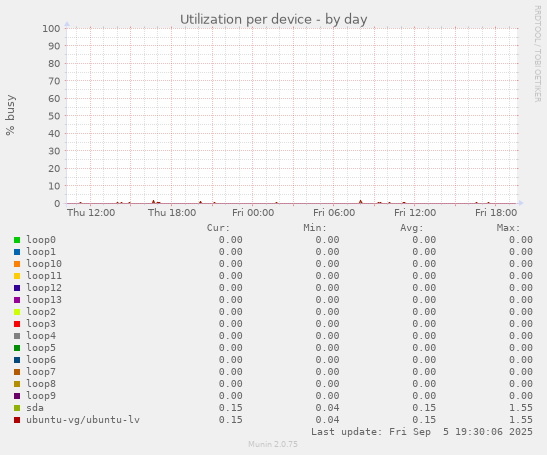
Task: Select the loop0 legend label
Action: (41, 240)
